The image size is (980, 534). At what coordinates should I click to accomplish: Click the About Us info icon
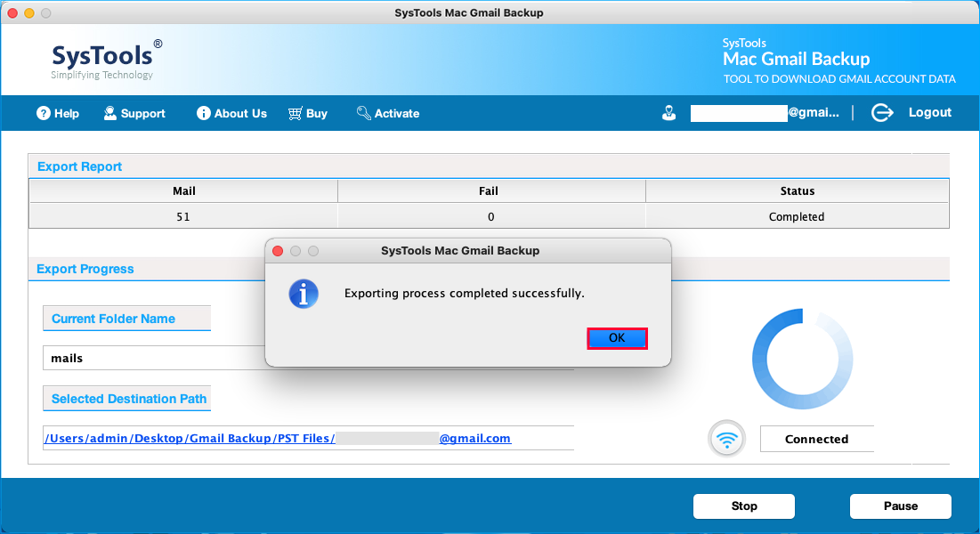[203, 112]
